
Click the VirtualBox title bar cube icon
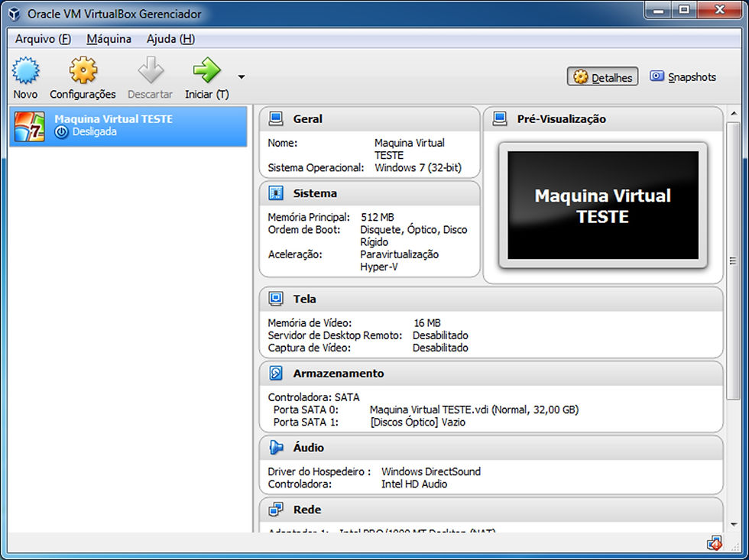(x=15, y=14)
